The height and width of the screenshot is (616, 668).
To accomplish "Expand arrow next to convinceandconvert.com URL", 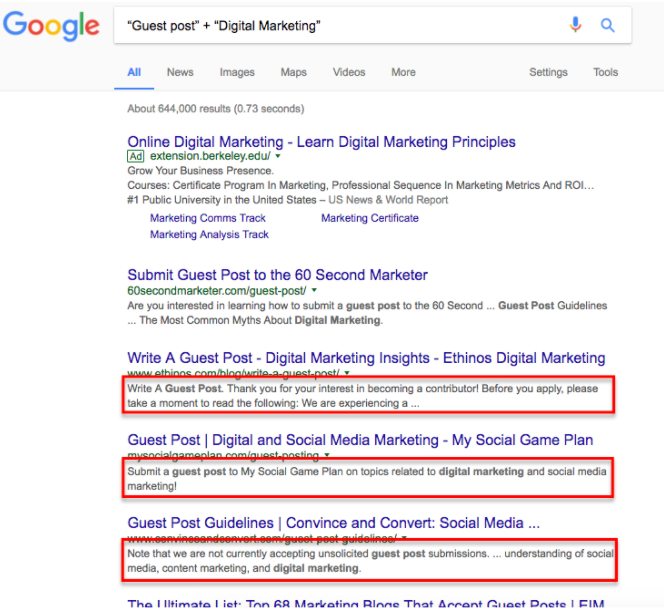I will [404, 538].
